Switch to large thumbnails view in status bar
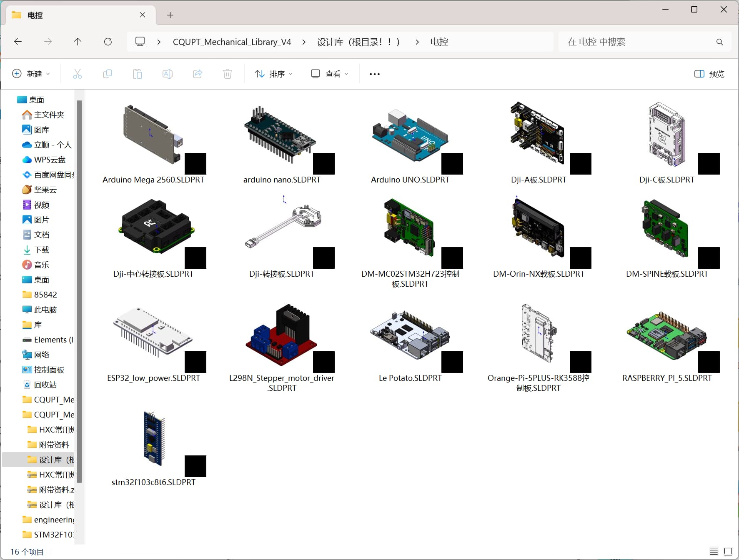 click(728, 551)
